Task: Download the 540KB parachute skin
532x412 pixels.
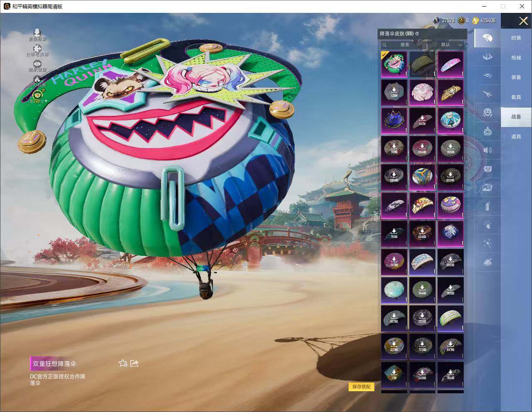Action: (x=422, y=375)
